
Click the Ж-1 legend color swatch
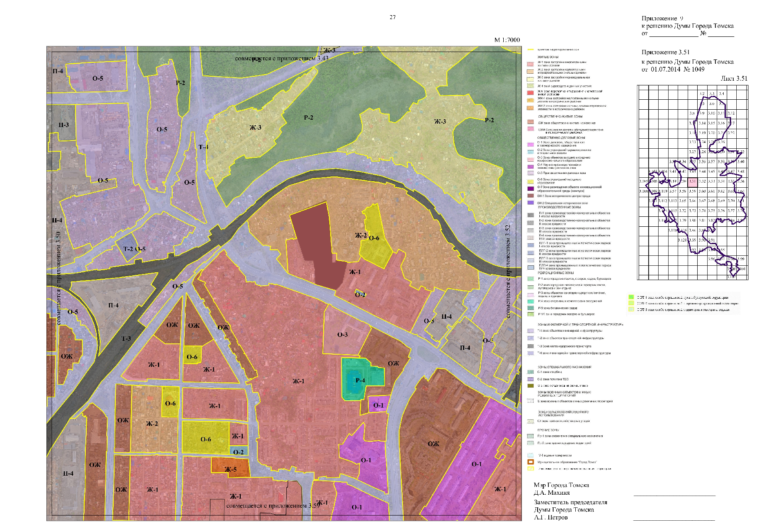point(530,64)
